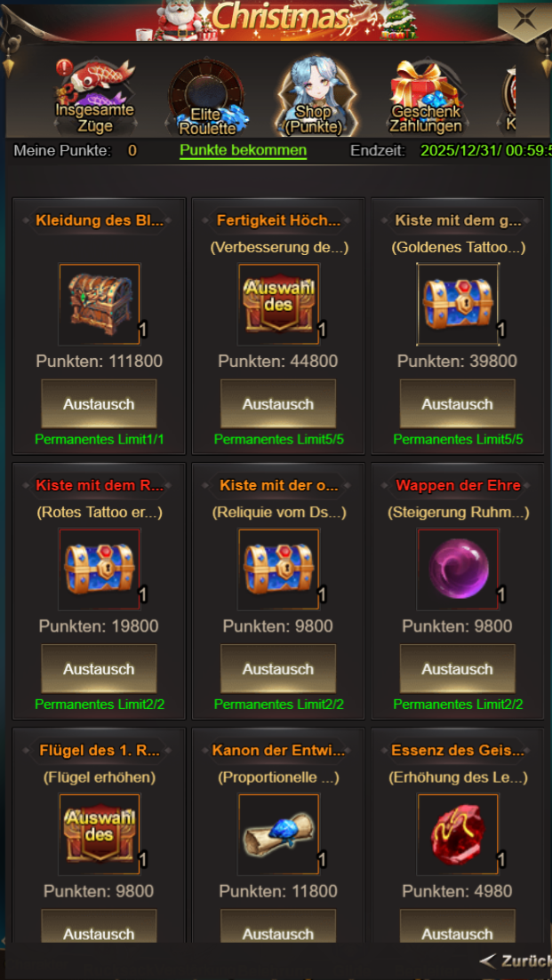This screenshot has height=980, width=552.
Task: Select the Geschenk Zahlungen gift box icon
Action: click(426, 98)
